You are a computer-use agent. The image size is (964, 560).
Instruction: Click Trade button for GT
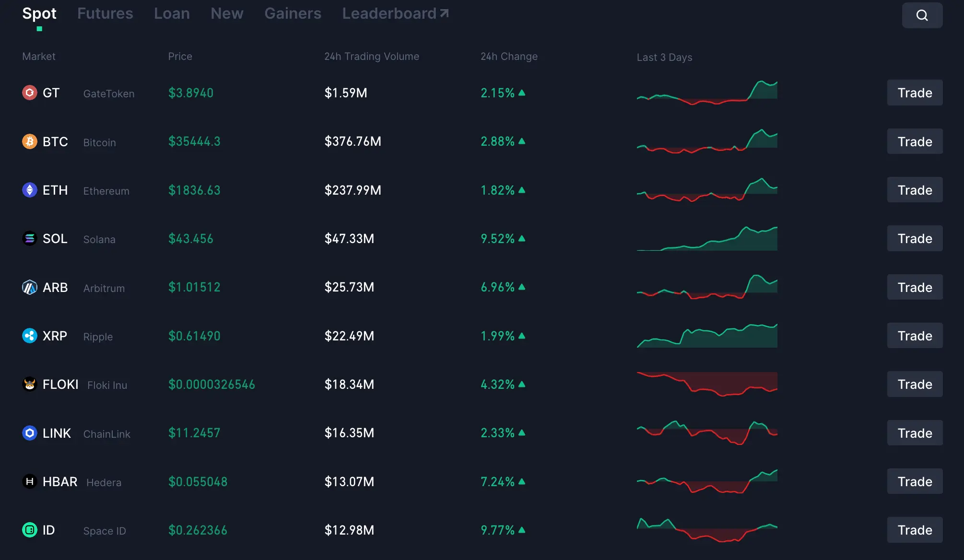(915, 93)
